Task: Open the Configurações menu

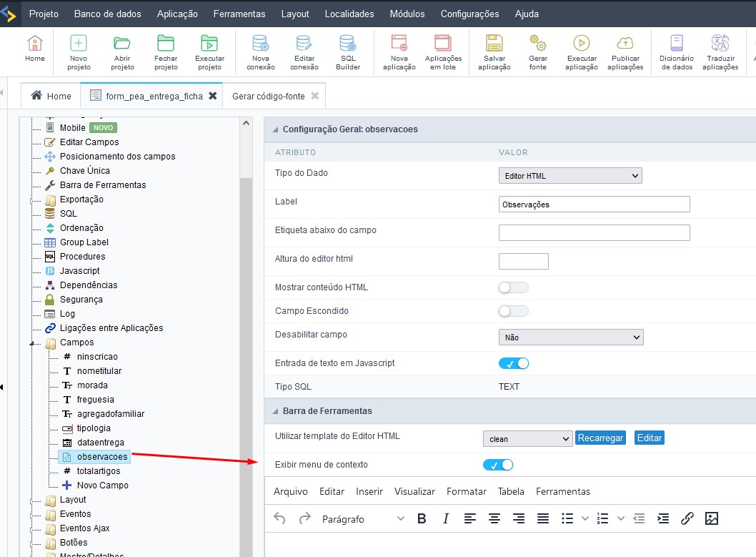Action: tap(469, 14)
